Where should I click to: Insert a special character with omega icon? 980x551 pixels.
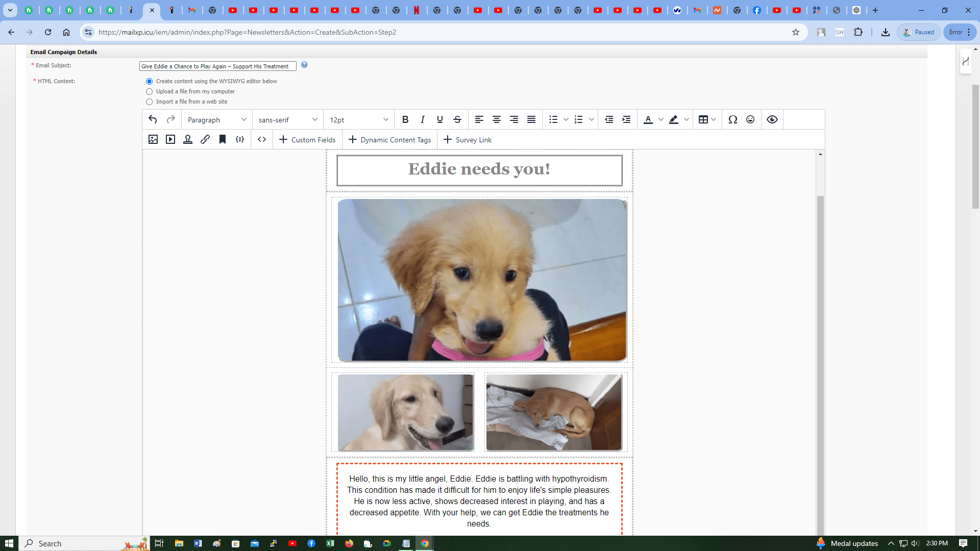tap(733, 119)
